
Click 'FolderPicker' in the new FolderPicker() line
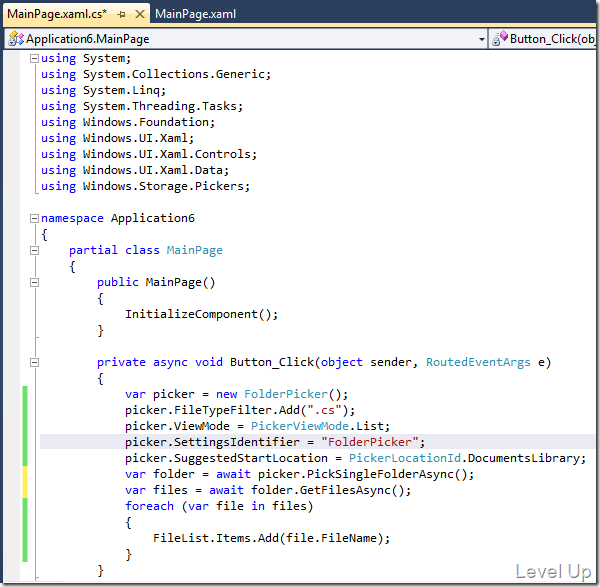(286, 394)
